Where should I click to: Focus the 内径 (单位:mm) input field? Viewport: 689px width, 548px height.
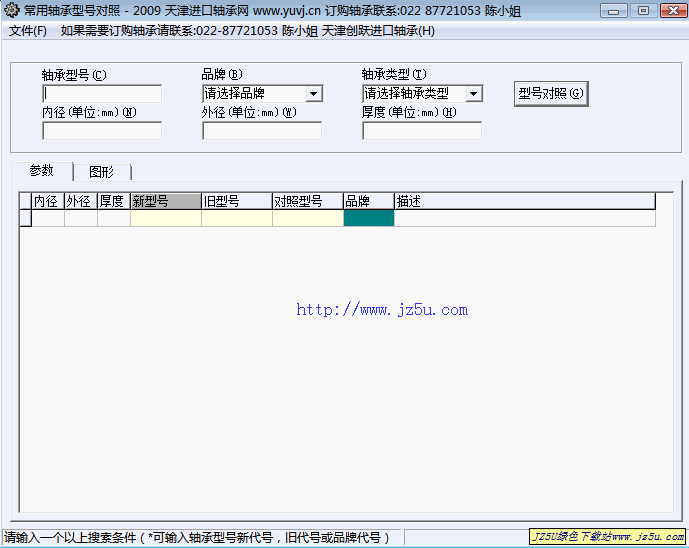[x=102, y=131]
